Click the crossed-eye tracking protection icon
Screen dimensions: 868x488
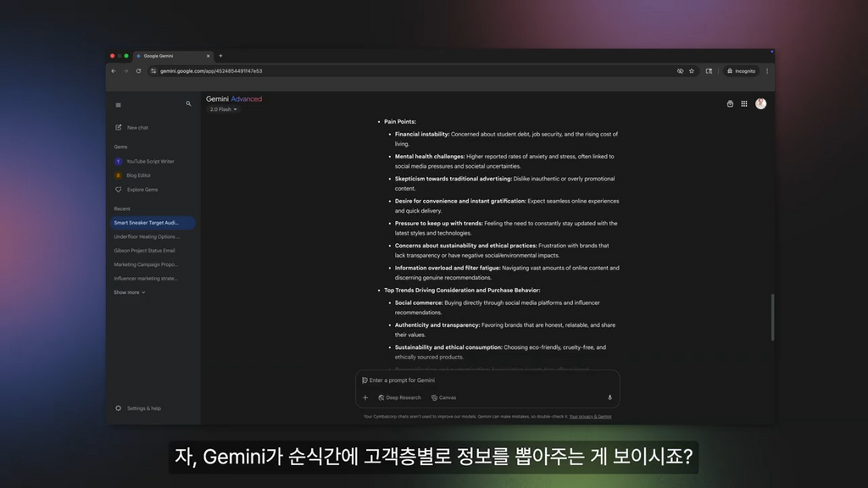coord(680,71)
